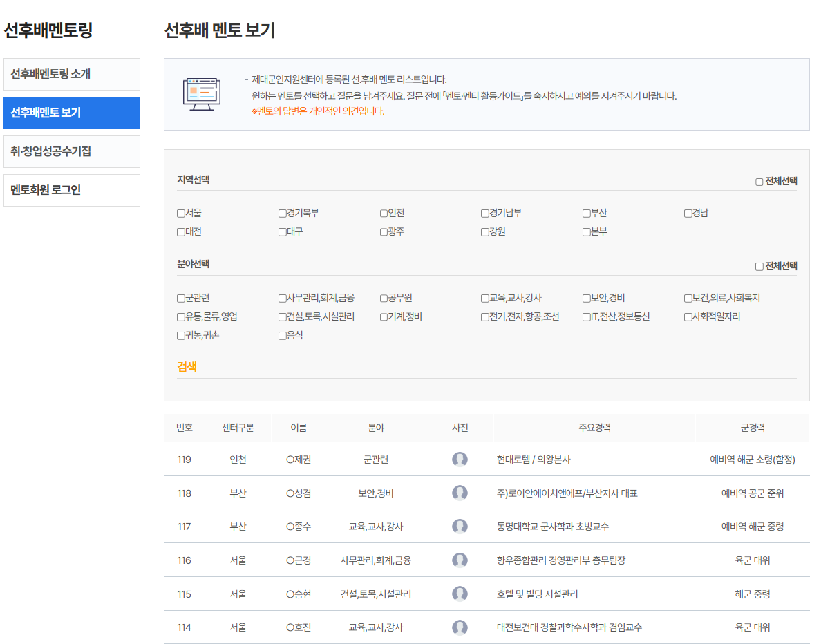
Task: Enable the 보건,의료,사회복지 checkbox
Action: coord(688,298)
